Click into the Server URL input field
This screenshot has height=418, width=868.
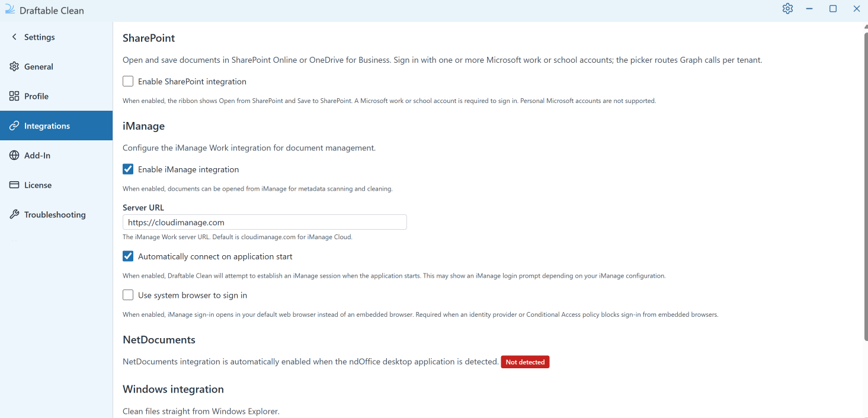click(x=265, y=222)
